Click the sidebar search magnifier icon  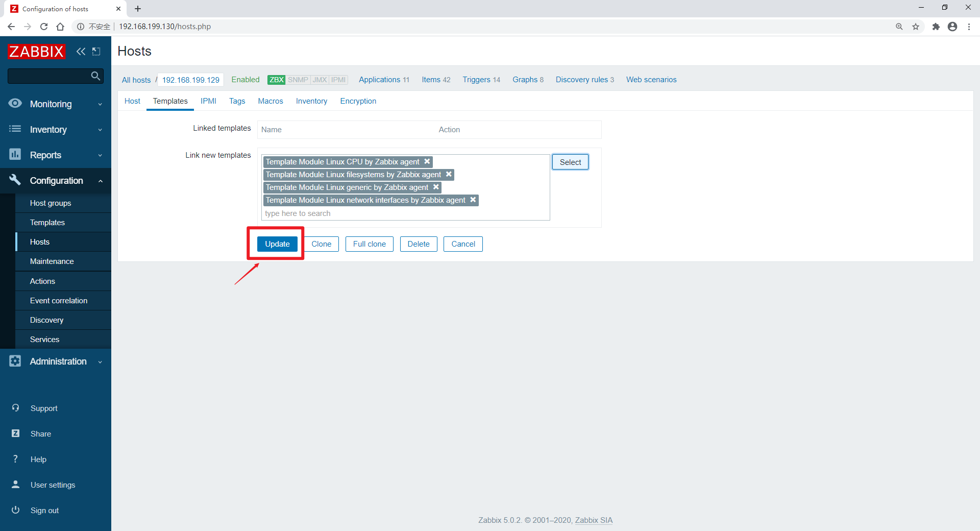[95, 76]
